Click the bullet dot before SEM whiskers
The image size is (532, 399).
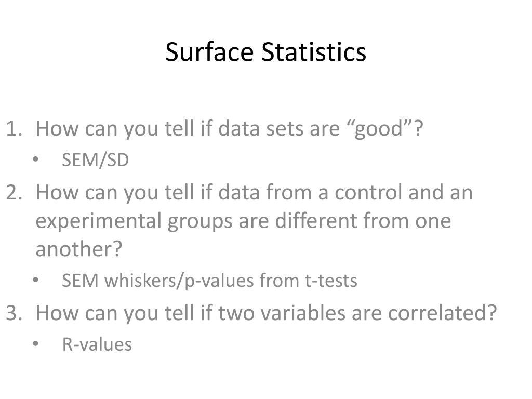pos(36,280)
